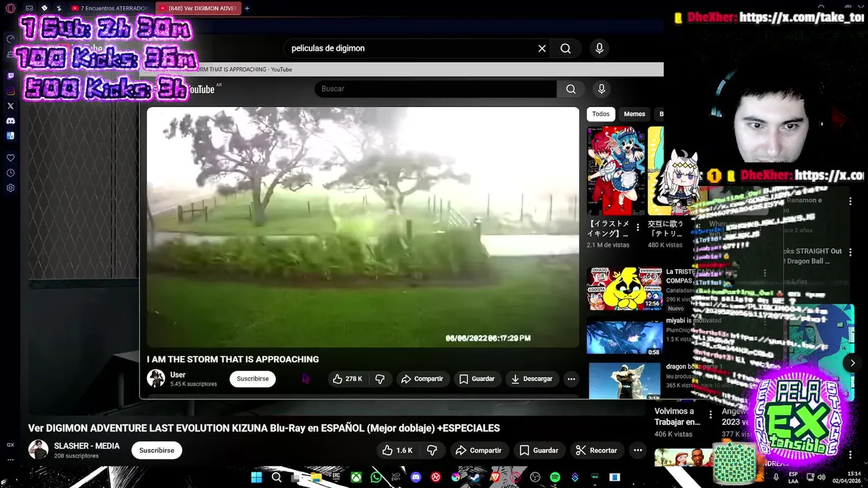Open Discord from the Windows taskbar
The height and width of the screenshot is (488, 868).
click(416, 477)
